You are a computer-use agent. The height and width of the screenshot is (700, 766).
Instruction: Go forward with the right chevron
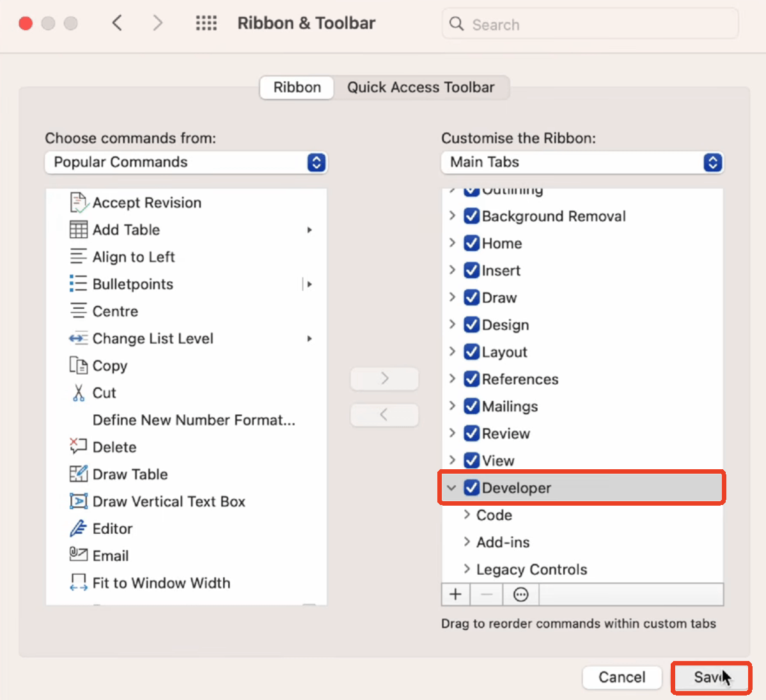point(157,23)
